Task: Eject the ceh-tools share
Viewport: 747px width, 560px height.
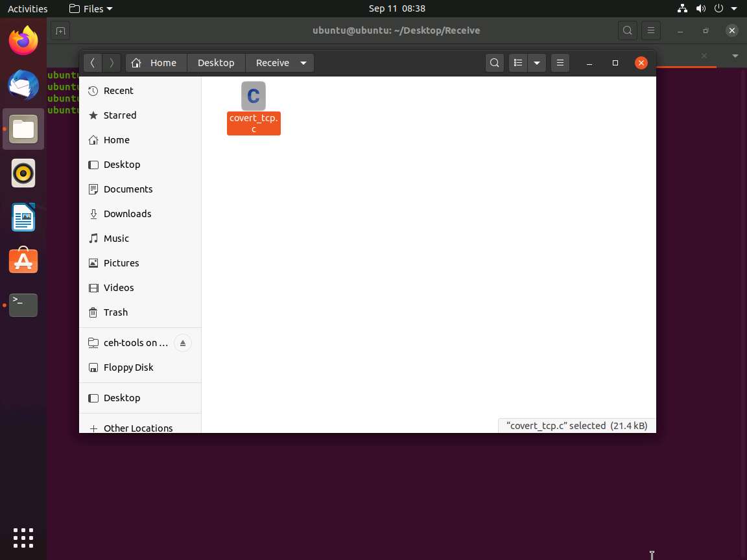Action: 182,343
